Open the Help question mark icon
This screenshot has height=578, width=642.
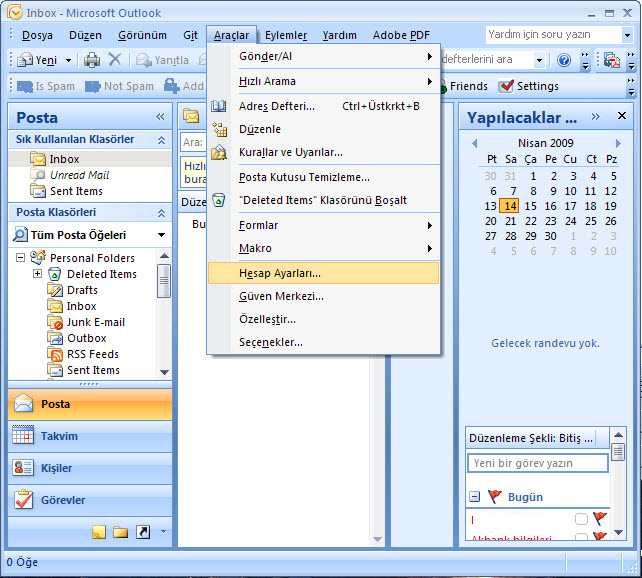coord(564,60)
